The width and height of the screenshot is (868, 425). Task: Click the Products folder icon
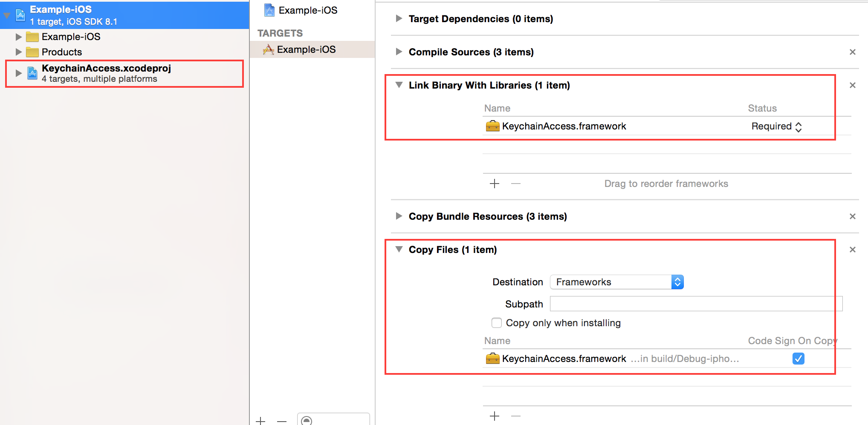[33, 52]
